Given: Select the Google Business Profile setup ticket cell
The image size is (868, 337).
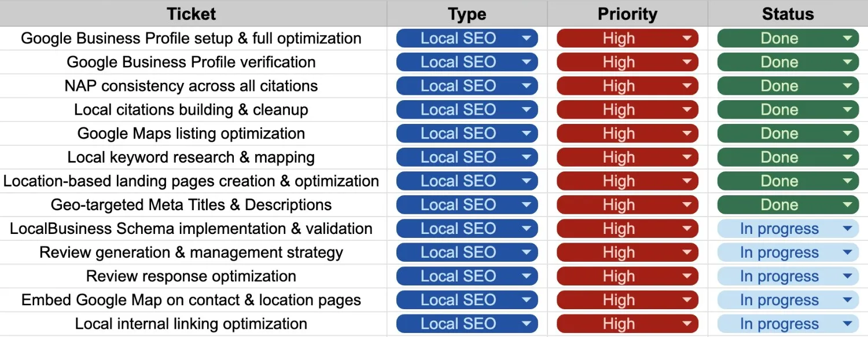Looking at the screenshot, I should 191,38.
